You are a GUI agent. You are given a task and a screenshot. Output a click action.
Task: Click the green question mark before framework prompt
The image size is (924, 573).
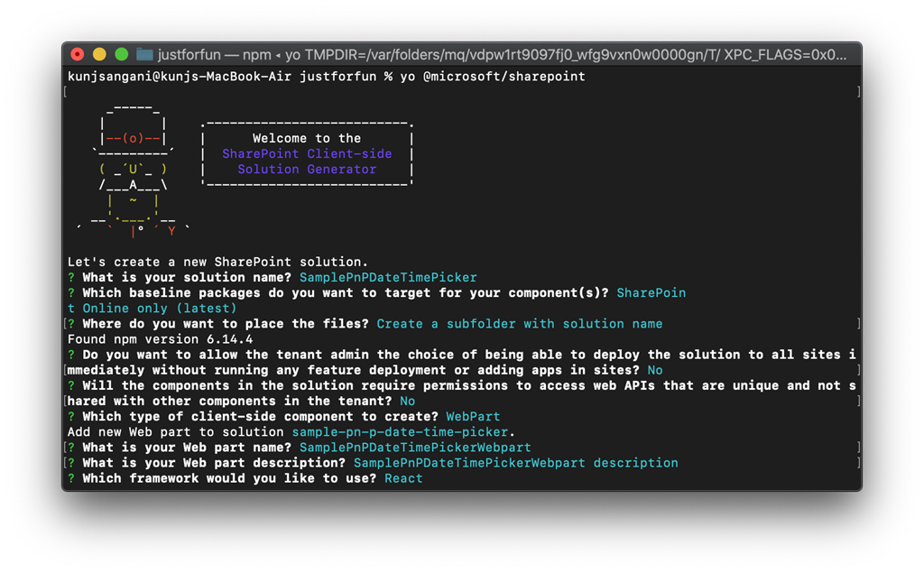[x=71, y=478]
